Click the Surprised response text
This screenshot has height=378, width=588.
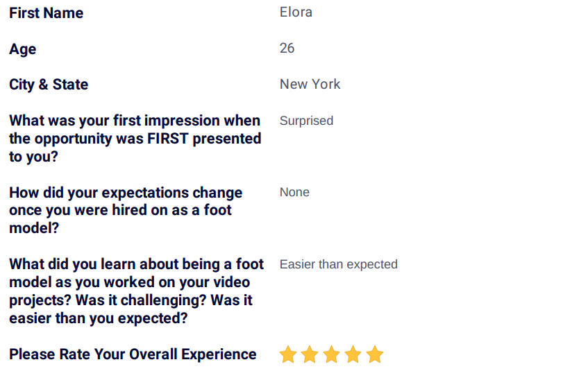pyautogui.click(x=306, y=121)
